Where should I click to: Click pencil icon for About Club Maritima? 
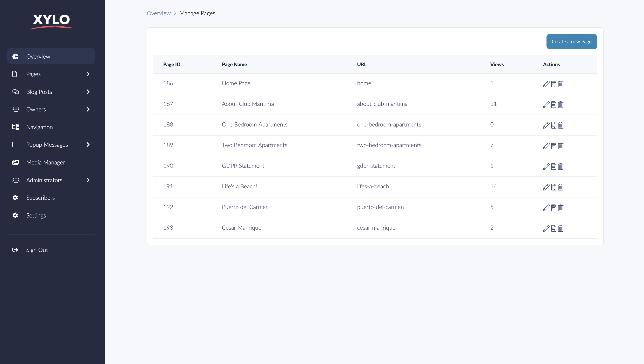point(546,105)
